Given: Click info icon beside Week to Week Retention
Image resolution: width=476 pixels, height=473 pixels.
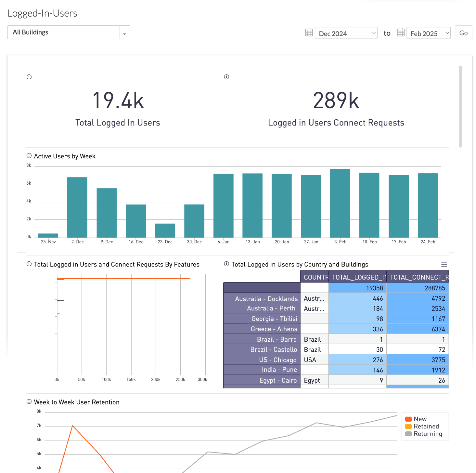Looking at the screenshot, I should click(x=29, y=402).
